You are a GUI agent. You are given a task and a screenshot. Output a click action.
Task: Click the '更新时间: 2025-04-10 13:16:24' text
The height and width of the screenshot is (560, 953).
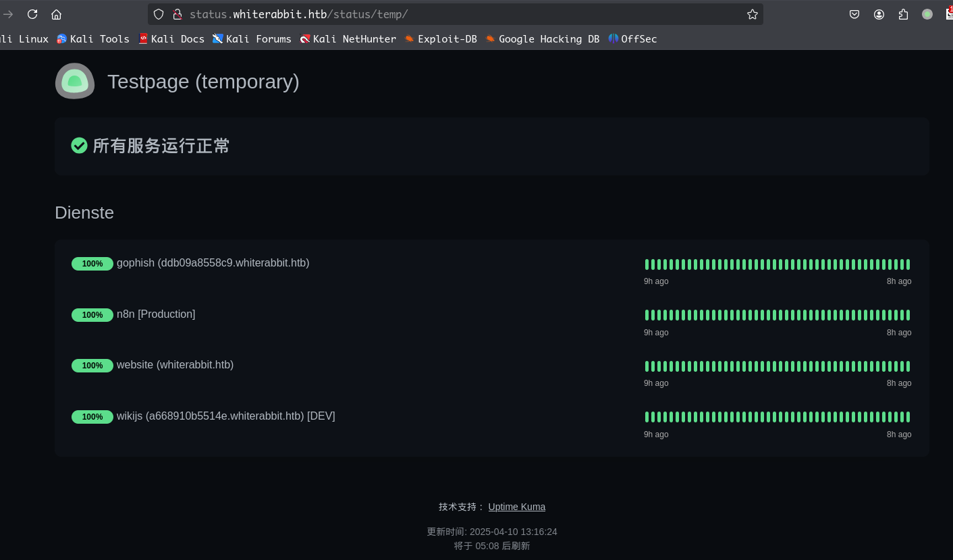point(492,532)
